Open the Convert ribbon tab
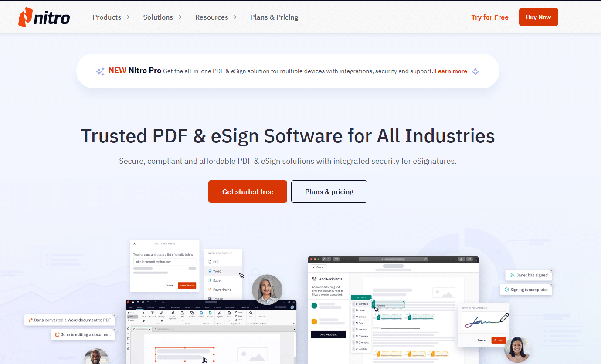 150,307
